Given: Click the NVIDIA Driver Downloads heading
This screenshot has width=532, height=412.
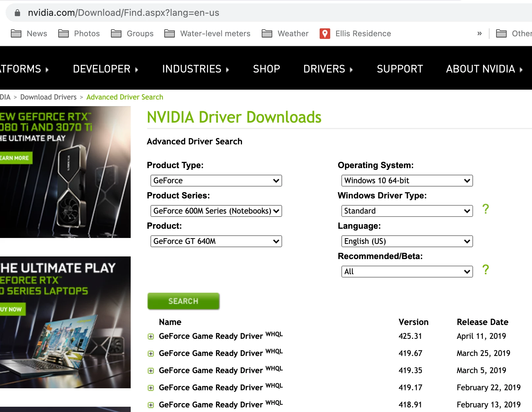Looking at the screenshot, I should tap(234, 117).
